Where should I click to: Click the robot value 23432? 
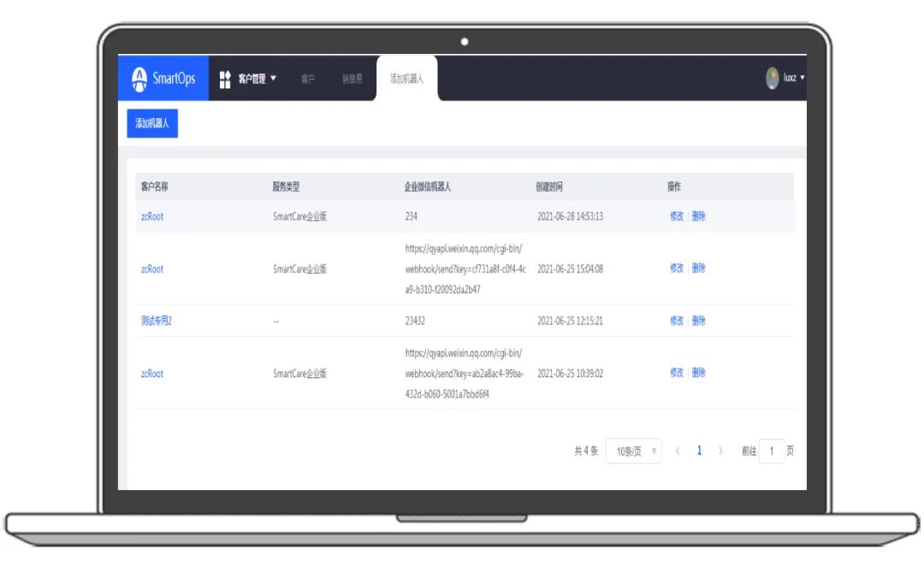[x=415, y=321]
